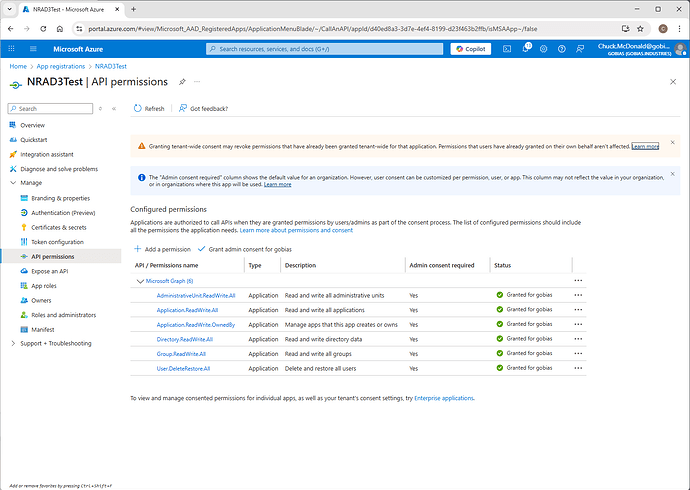Viewport: 690px width, 490px height.
Task: Open Token configuration
Action: tap(57, 242)
